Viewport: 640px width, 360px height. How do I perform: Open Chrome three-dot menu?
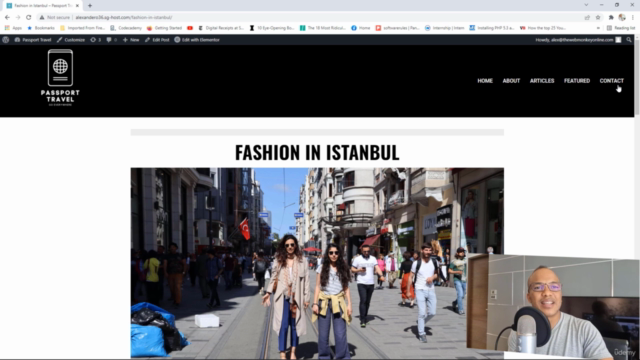pos(633,18)
